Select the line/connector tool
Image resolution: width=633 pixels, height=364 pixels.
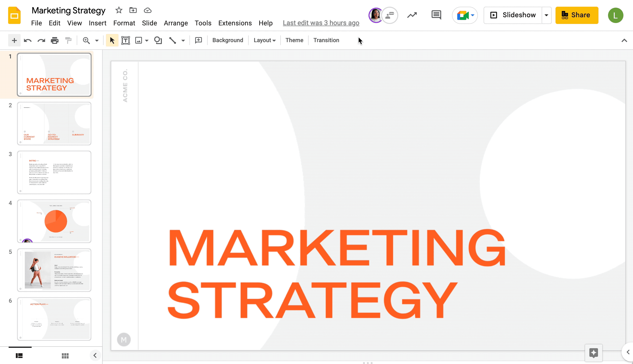point(172,40)
